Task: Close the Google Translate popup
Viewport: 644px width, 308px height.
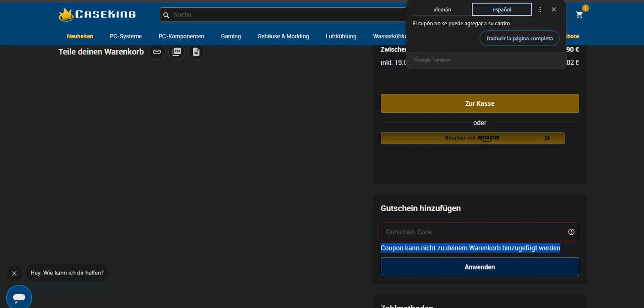Action: tap(554, 9)
